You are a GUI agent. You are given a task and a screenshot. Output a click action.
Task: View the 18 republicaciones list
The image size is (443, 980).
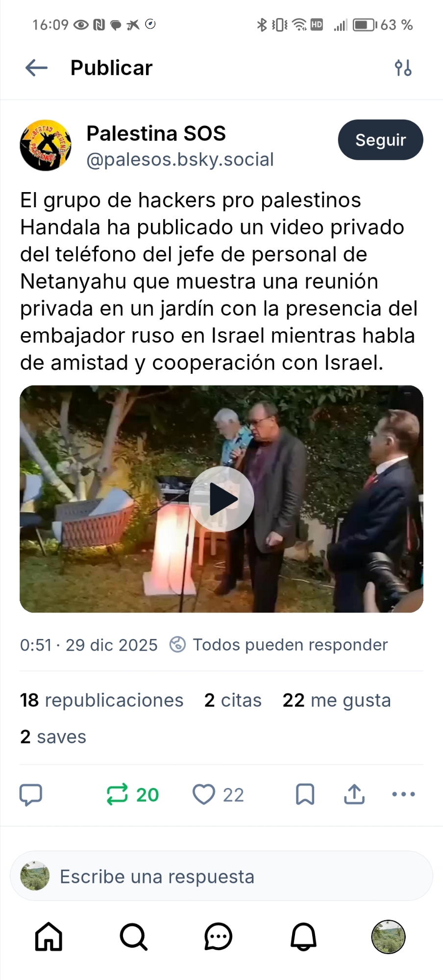pyautogui.click(x=101, y=700)
